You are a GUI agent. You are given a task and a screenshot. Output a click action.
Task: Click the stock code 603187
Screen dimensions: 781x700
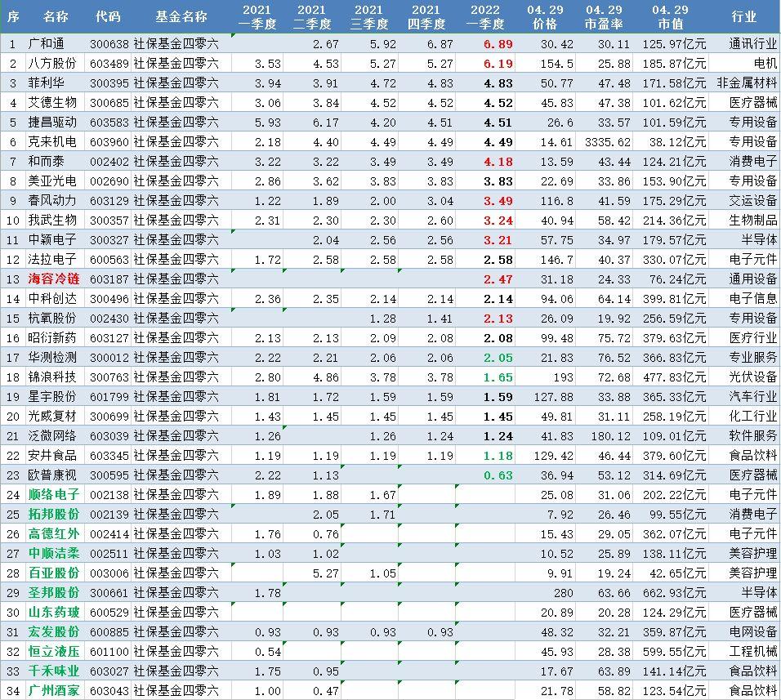[109, 279]
